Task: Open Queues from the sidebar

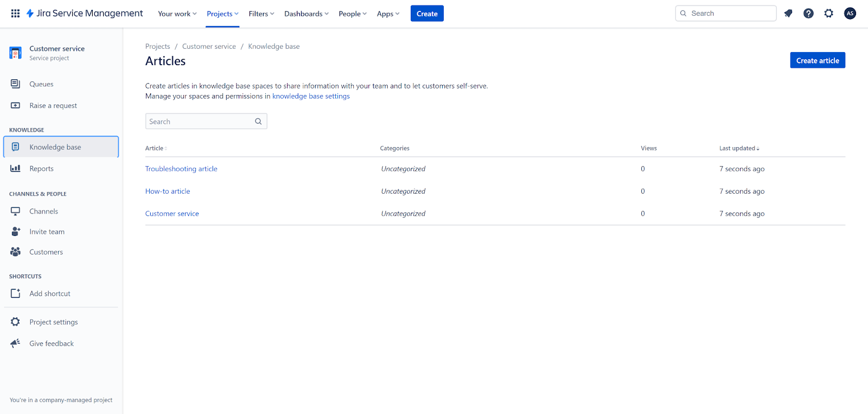Action: pos(41,84)
